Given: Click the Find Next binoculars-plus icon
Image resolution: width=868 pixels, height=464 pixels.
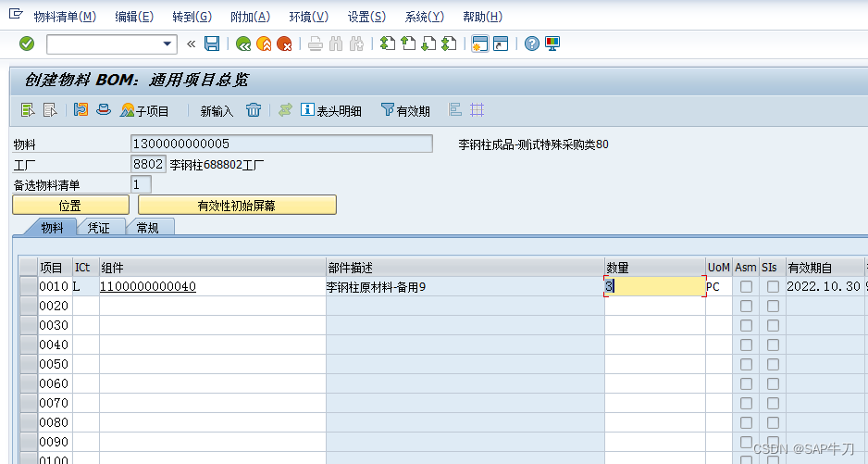Looking at the screenshot, I should tap(356, 44).
